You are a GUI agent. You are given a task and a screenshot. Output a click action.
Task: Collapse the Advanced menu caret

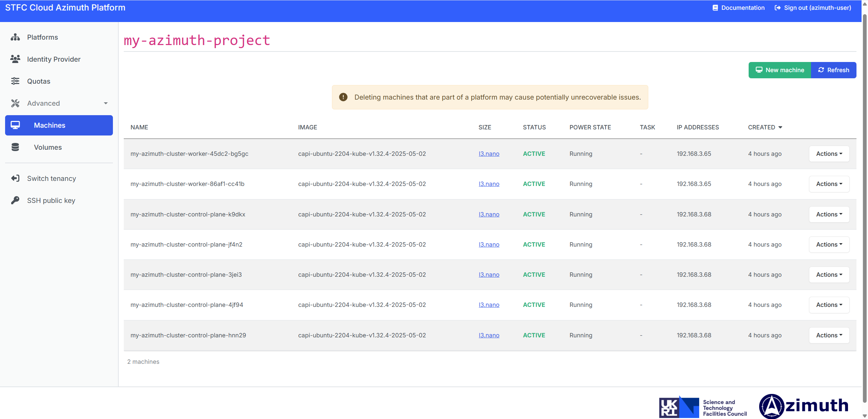click(106, 103)
